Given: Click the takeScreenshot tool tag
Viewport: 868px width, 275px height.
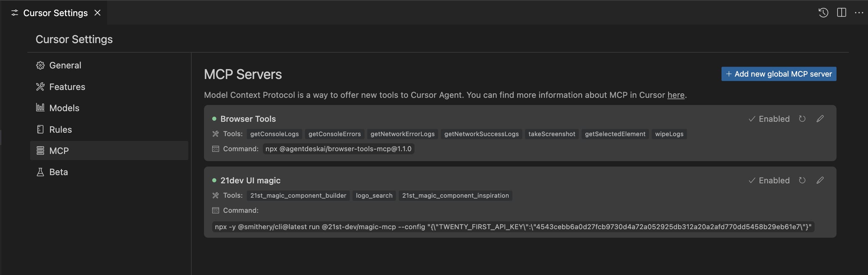Looking at the screenshot, I should coord(551,134).
